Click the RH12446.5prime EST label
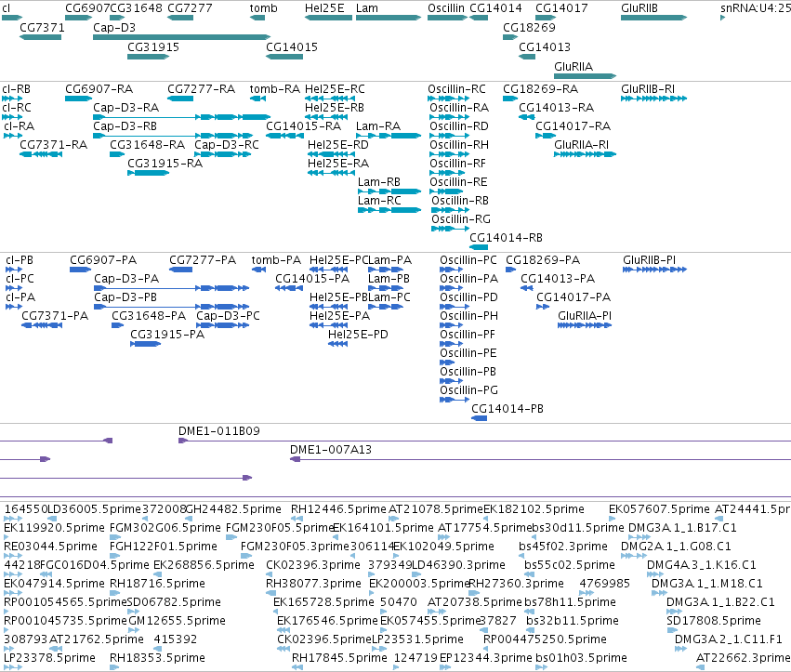791x672 pixels. click(338, 509)
